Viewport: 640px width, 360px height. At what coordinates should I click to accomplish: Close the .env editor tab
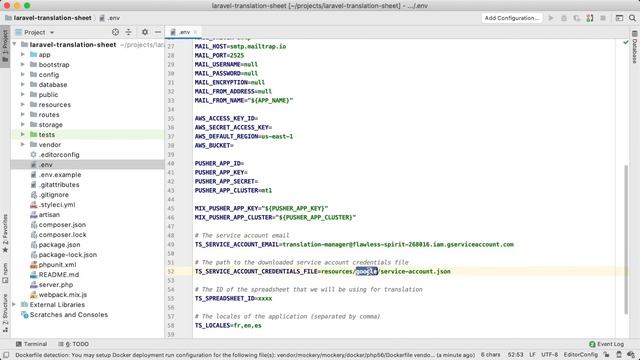pyautogui.click(x=196, y=32)
